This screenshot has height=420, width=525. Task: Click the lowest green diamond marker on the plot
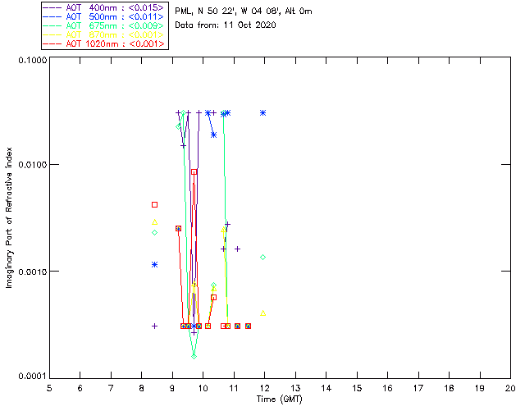coord(194,356)
